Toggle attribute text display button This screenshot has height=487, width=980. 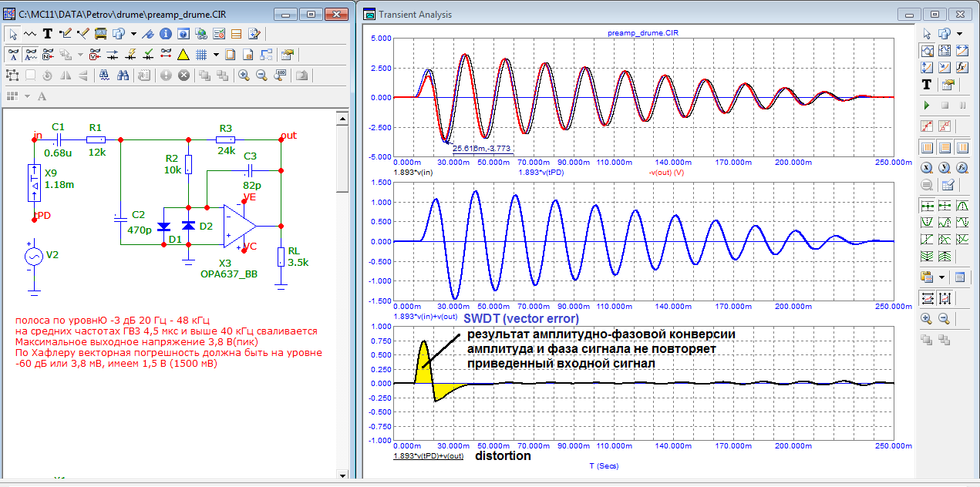click(31, 55)
